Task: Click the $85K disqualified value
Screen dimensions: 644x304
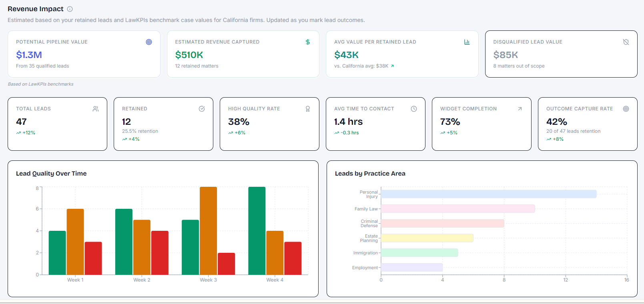Action: 506,55
